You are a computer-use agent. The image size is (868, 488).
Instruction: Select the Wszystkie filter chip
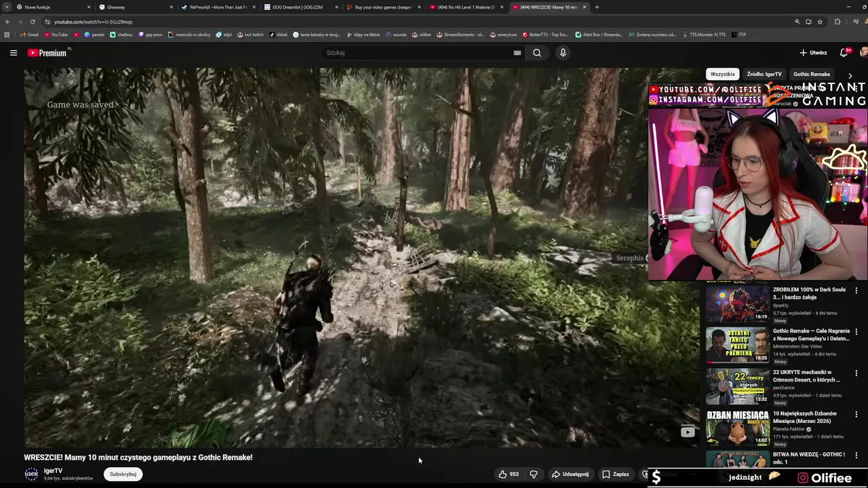click(722, 74)
